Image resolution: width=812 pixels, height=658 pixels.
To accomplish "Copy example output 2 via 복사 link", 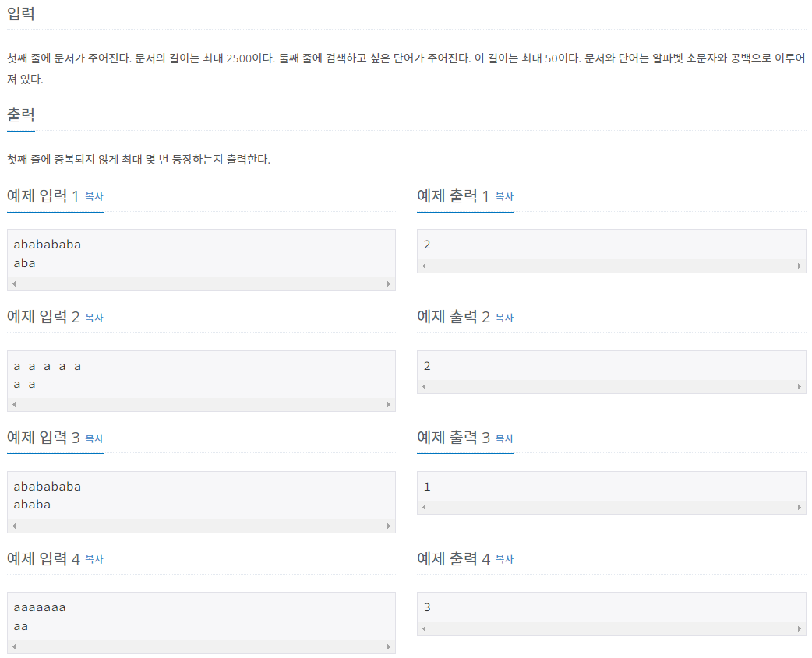I will pos(504,318).
